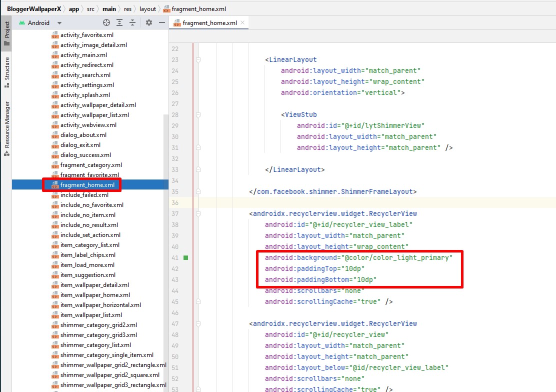556x392 pixels.
Task: Click the fold end marker at line 45
Action: pos(198,301)
